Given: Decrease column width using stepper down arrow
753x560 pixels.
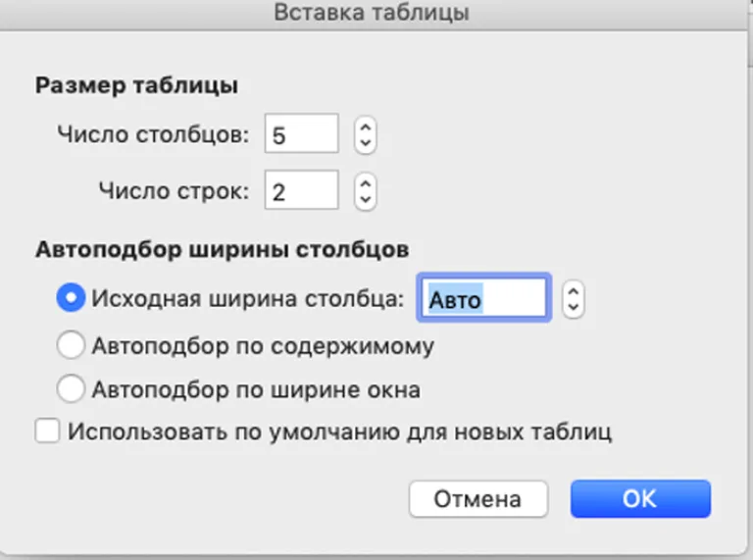Looking at the screenshot, I should click(574, 307).
